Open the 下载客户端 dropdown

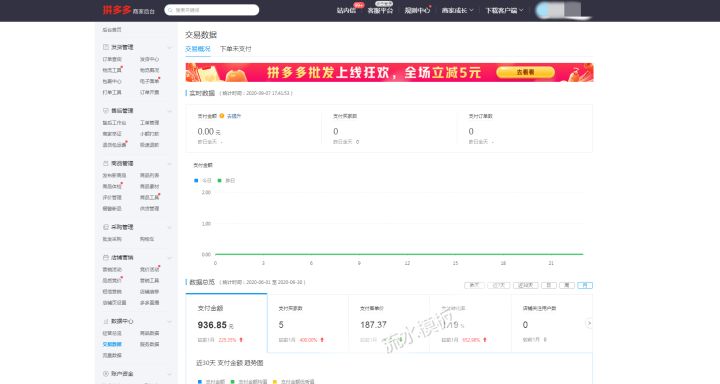505,10
